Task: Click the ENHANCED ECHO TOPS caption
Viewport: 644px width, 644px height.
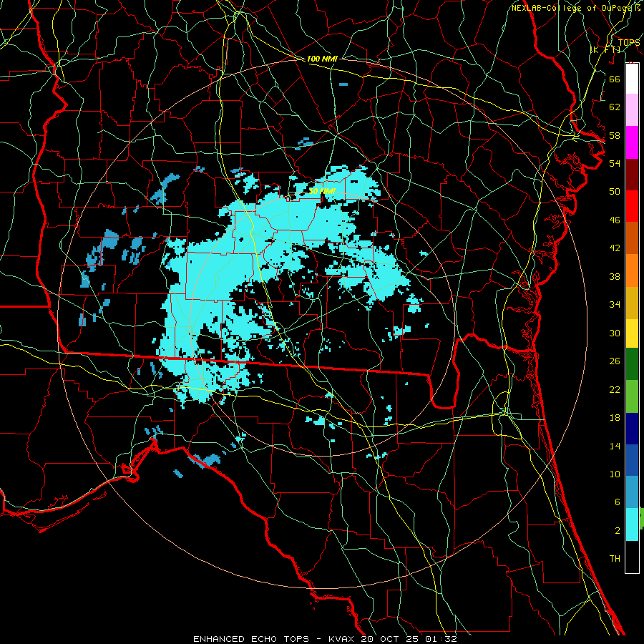Action: coord(251,639)
